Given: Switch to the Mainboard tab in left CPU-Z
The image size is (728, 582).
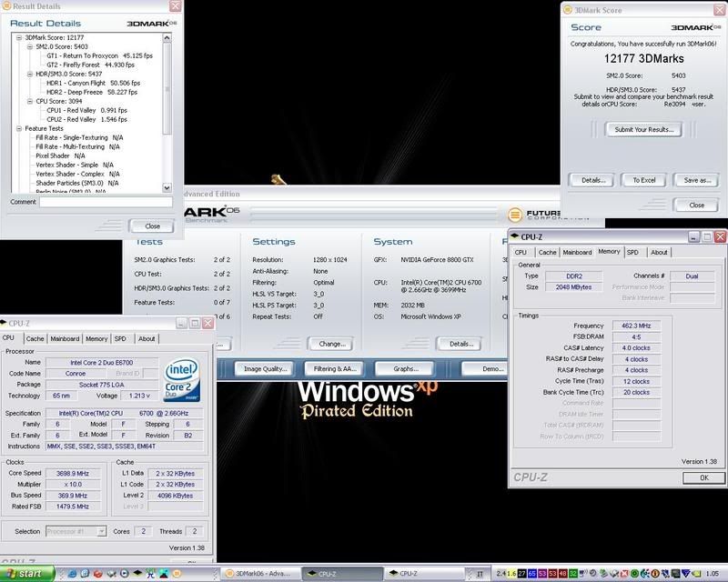Looking at the screenshot, I should (64, 338).
